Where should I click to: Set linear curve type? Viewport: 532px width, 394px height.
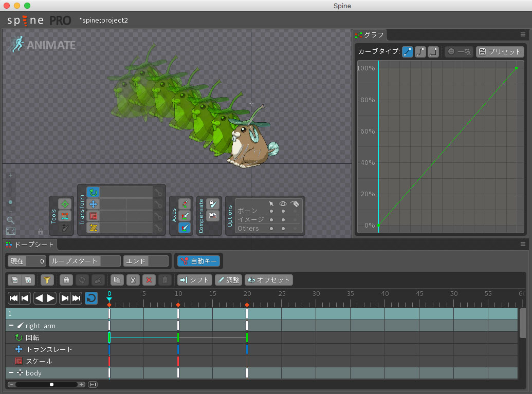408,52
